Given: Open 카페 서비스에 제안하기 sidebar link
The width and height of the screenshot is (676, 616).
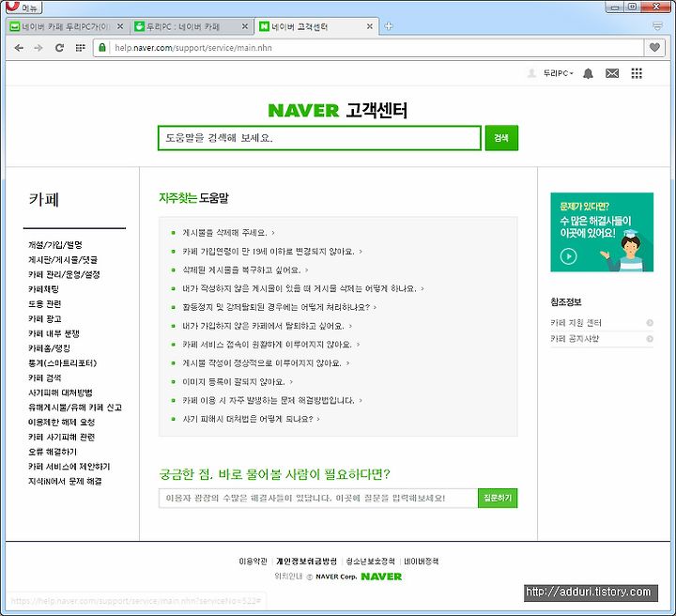Looking at the screenshot, I should coord(69,467).
